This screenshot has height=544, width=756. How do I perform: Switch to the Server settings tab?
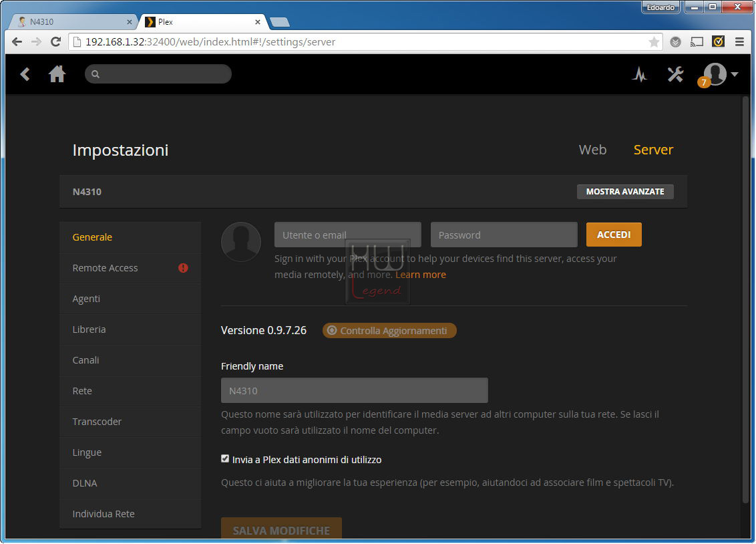click(x=653, y=150)
